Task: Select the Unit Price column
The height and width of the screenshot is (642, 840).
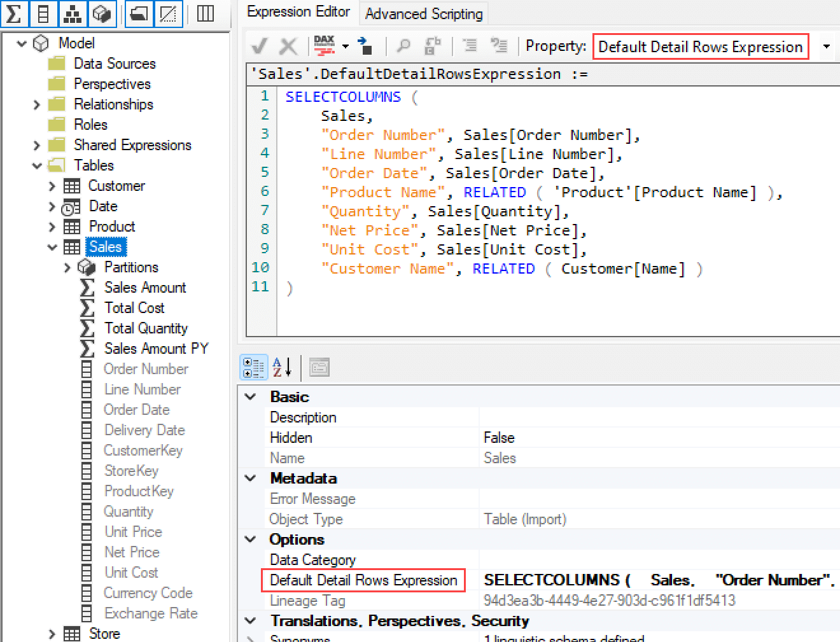Action: coord(133,532)
